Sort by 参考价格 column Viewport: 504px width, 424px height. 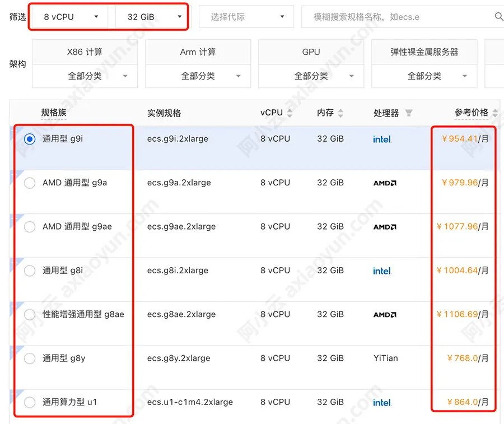(x=495, y=112)
